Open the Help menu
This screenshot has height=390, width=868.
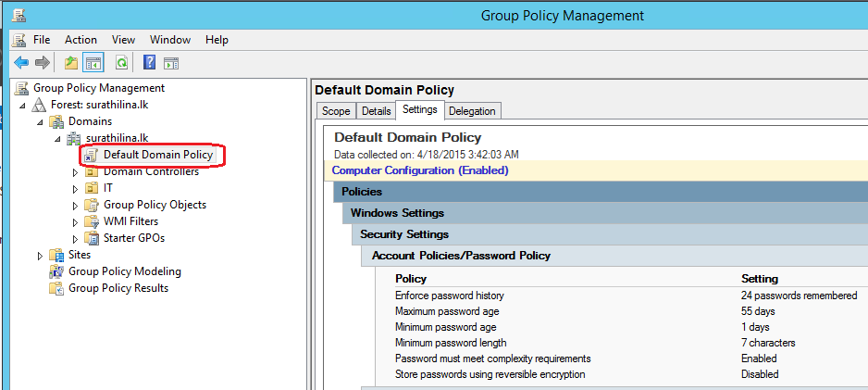click(x=217, y=40)
